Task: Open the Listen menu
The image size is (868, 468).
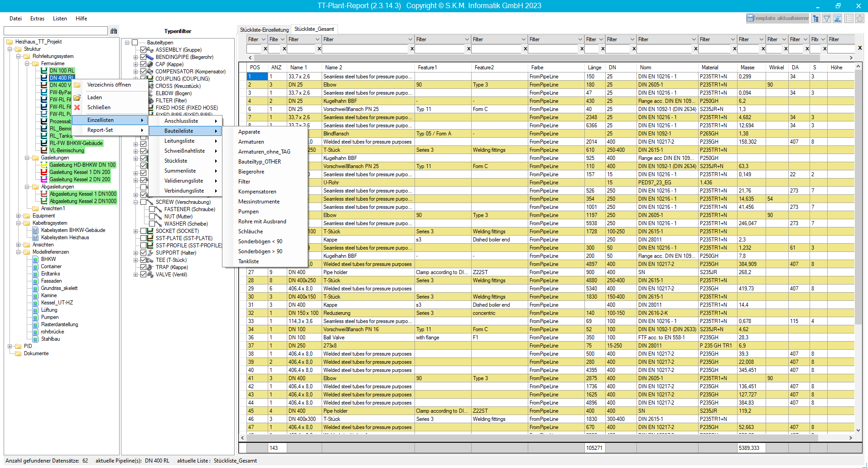Action: coord(60,19)
